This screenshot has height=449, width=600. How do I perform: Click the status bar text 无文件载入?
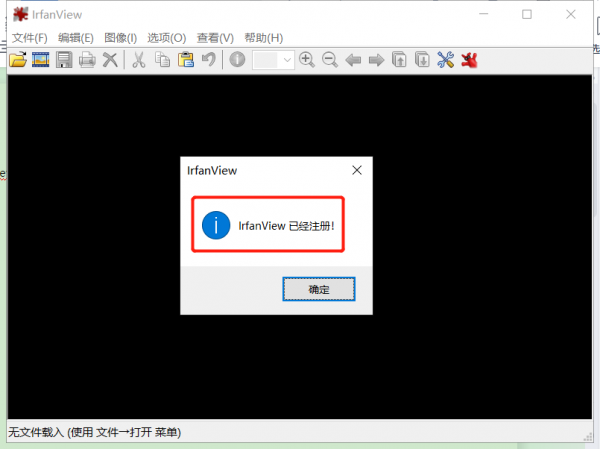[x=36, y=432]
